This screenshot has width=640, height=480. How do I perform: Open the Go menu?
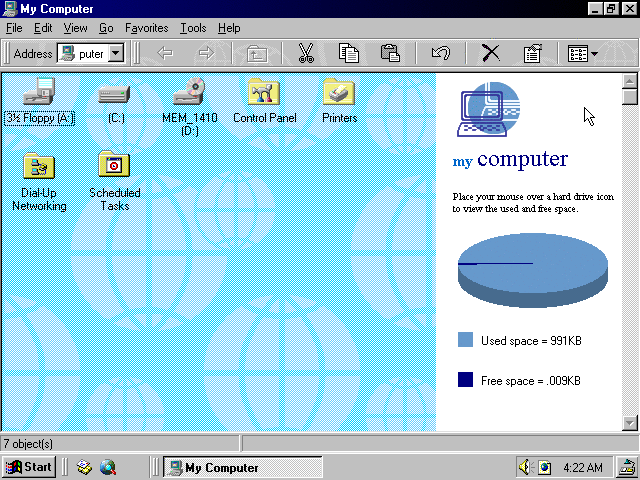pyautogui.click(x=106, y=28)
